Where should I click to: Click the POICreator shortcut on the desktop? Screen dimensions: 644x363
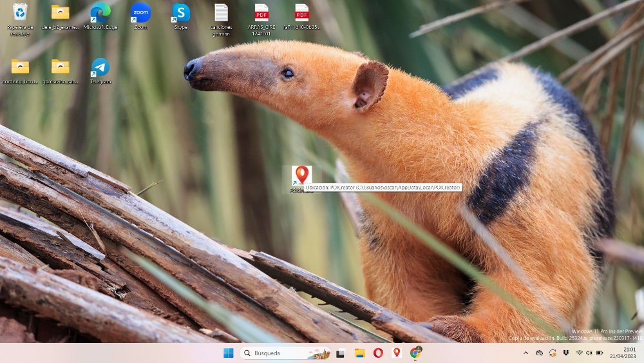301,175
